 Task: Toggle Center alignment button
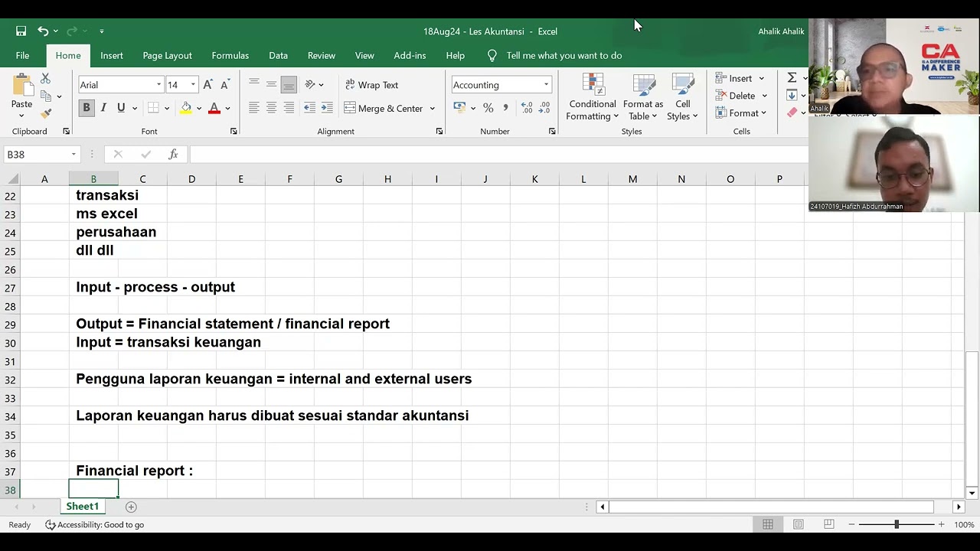(x=271, y=108)
